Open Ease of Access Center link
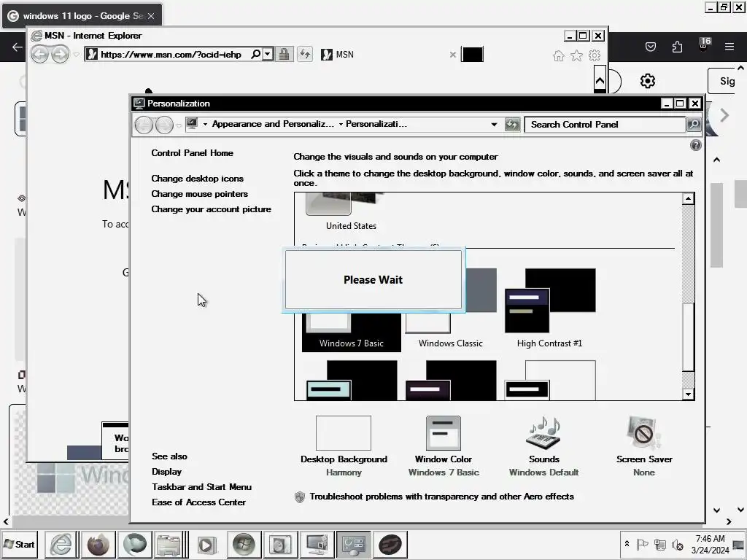The height and width of the screenshot is (560, 747). click(x=198, y=502)
